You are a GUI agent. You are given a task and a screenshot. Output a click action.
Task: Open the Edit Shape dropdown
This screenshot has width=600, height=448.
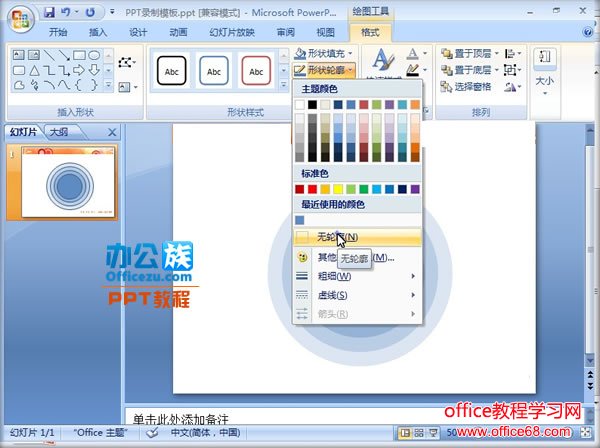pyautogui.click(x=127, y=62)
